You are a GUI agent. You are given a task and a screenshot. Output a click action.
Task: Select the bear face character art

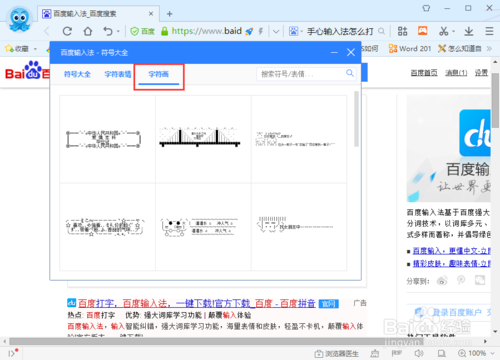coord(203,227)
